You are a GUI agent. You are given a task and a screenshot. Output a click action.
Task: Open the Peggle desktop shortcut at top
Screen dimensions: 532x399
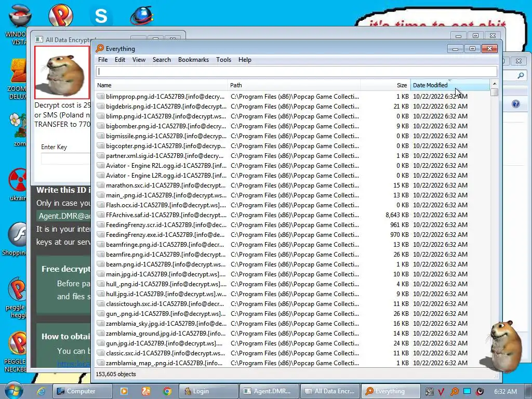click(x=60, y=15)
